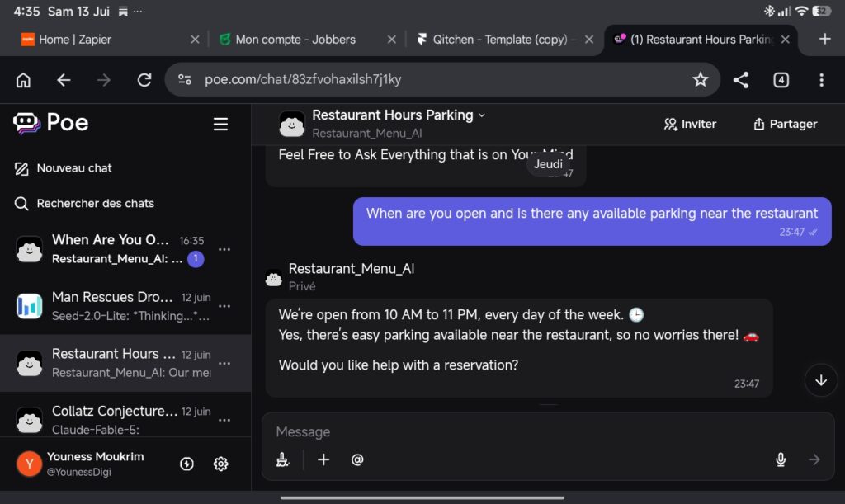Click the battery indicator in status bar

822,11
